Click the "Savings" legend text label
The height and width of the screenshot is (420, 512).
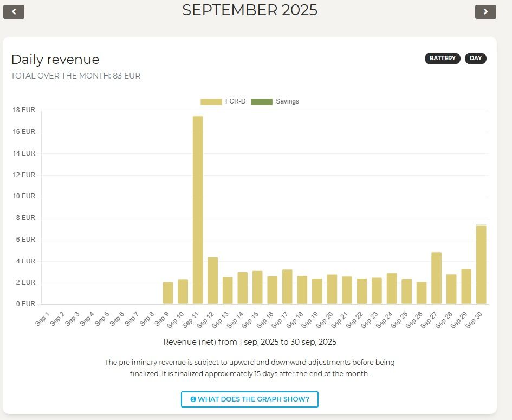click(287, 101)
